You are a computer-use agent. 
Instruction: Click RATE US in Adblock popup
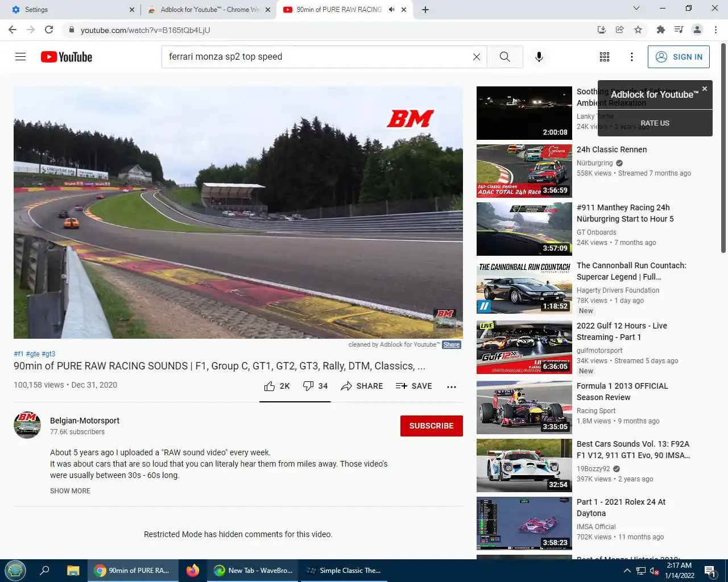pyautogui.click(x=655, y=123)
